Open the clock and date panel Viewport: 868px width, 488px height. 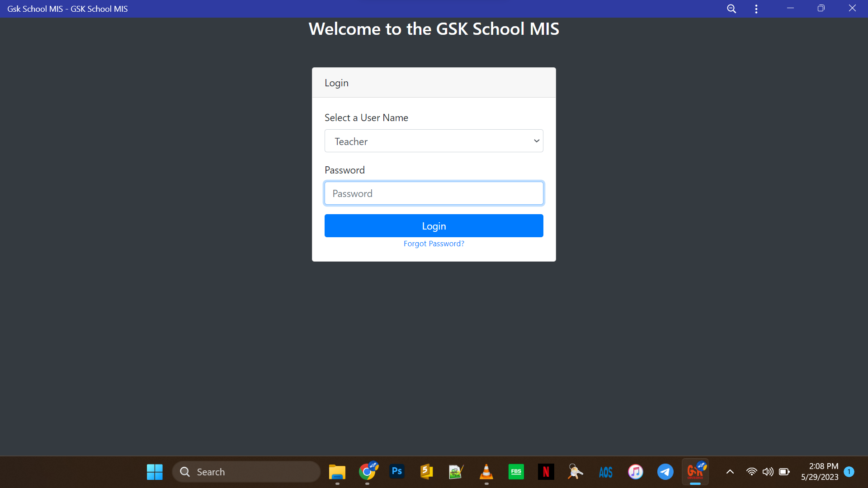click(x=819, y=472)
